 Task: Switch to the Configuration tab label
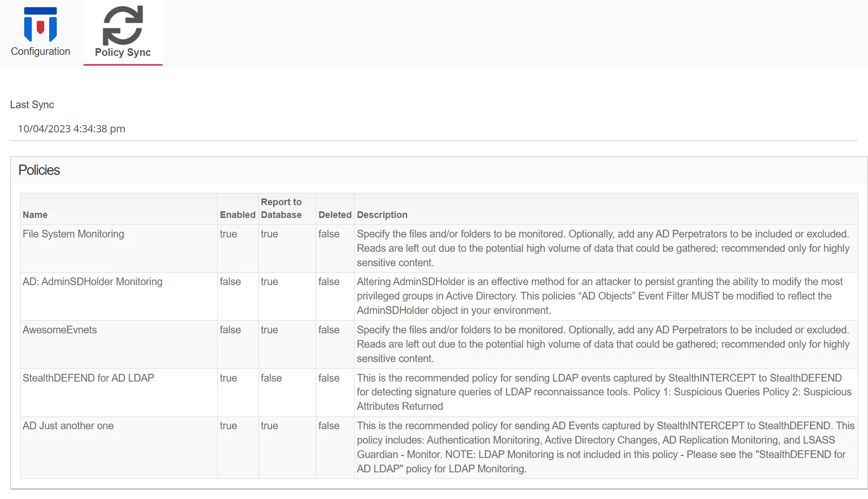point(40,51)
